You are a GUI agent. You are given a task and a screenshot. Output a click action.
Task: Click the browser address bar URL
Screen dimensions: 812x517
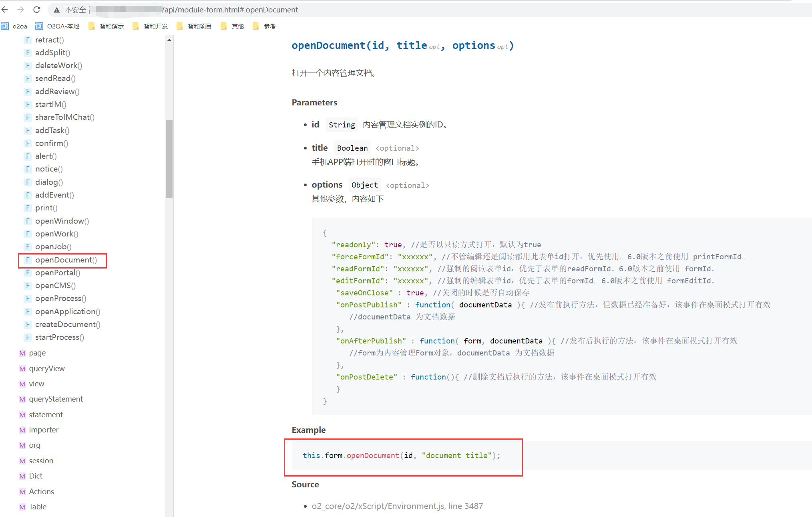click(231, 10)
